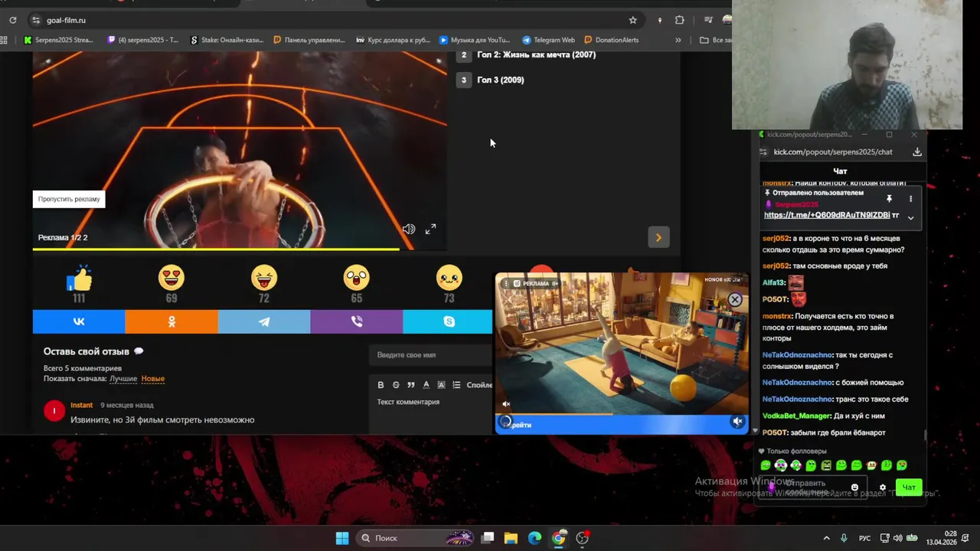Open File Explorer from the taskbar
The height and width of the screenshot is (551, 980).
coord(511,538)
